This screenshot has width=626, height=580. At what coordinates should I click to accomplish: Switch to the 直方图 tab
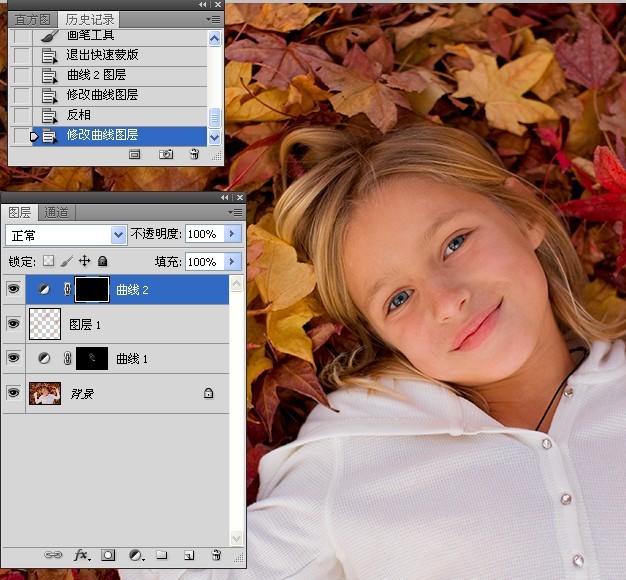click(x=32, y=20)
